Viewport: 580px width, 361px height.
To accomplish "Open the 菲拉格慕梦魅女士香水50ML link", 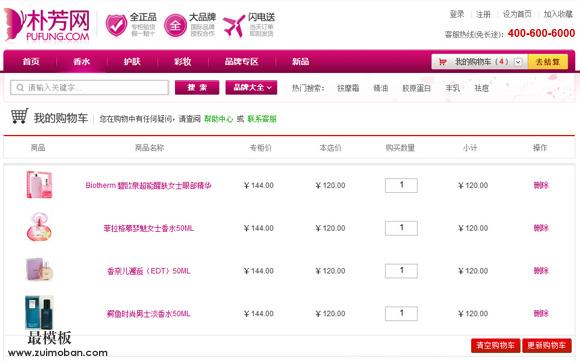I will (148, 228).
